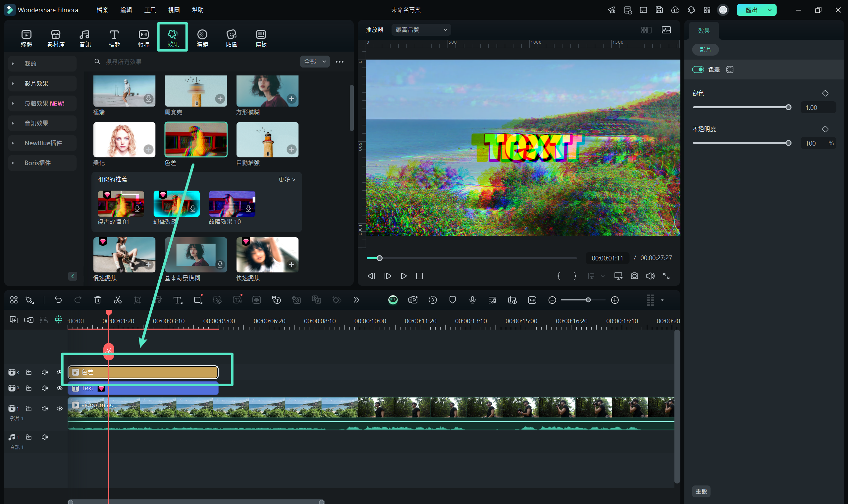Click the timeline zoom slider handle
Image resolution: width=848 pixels, height=504 pixels.
tap(588, 300)
